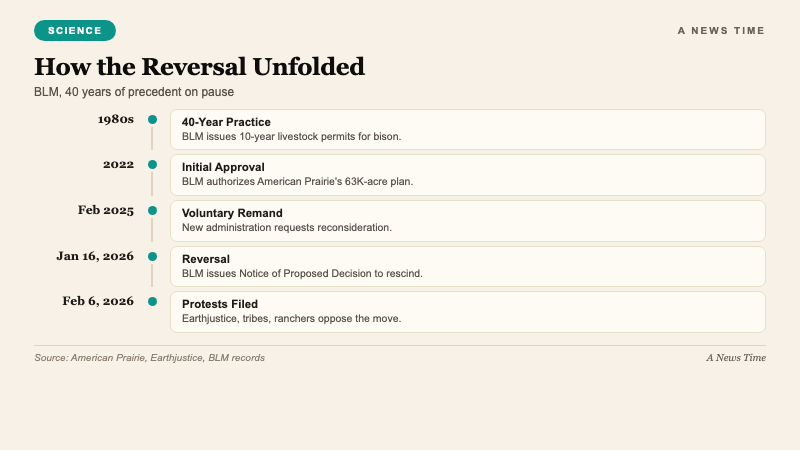Image resolution: width=800 pixels, height=450 pixels.
Task: Click the A News Time footer credit
Action: [735, 357]
